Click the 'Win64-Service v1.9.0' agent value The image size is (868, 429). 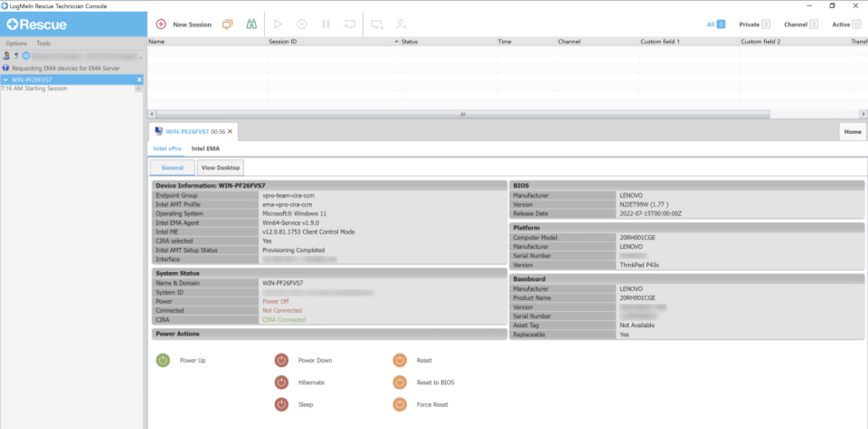pos(291,223)
